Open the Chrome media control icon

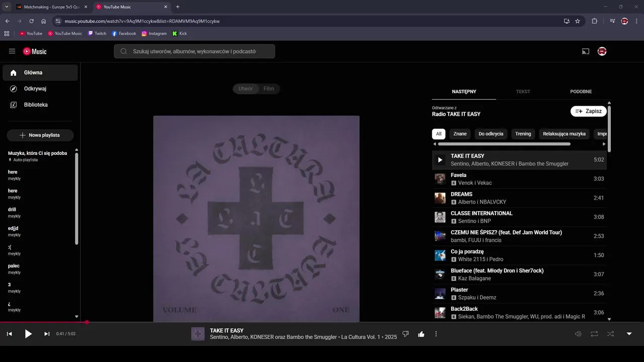(x=612, y=21)
